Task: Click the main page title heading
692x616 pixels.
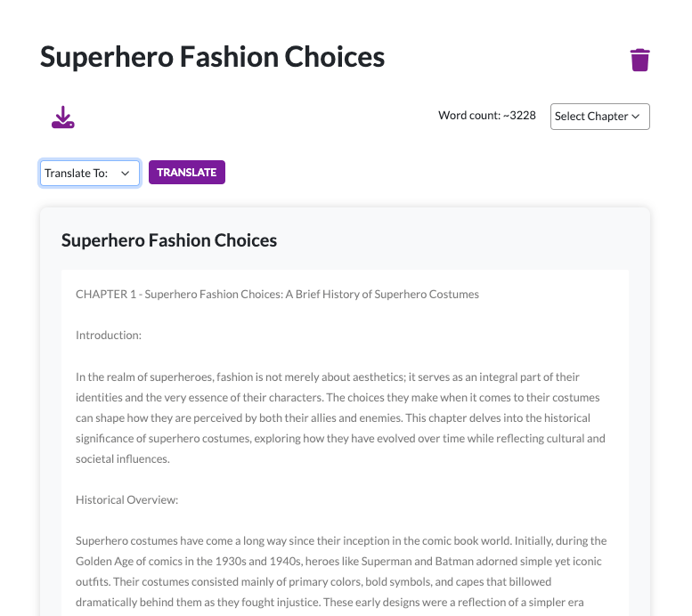Action: (x=212, y=57)
